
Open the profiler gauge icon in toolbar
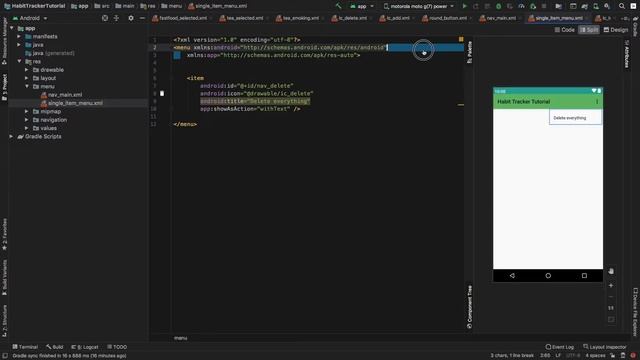(521, 6)
